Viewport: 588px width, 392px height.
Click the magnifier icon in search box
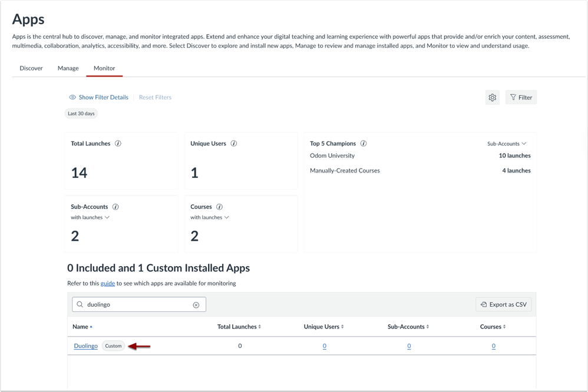coord(80,305)
